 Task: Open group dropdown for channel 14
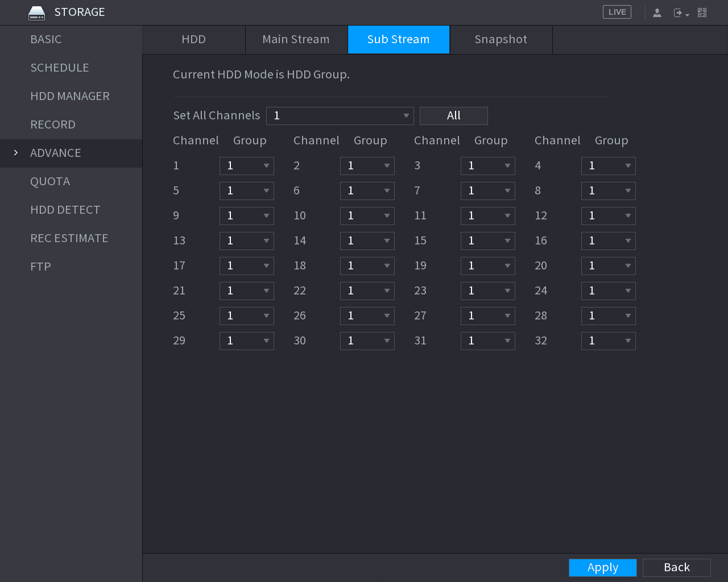tap(367, 241)
